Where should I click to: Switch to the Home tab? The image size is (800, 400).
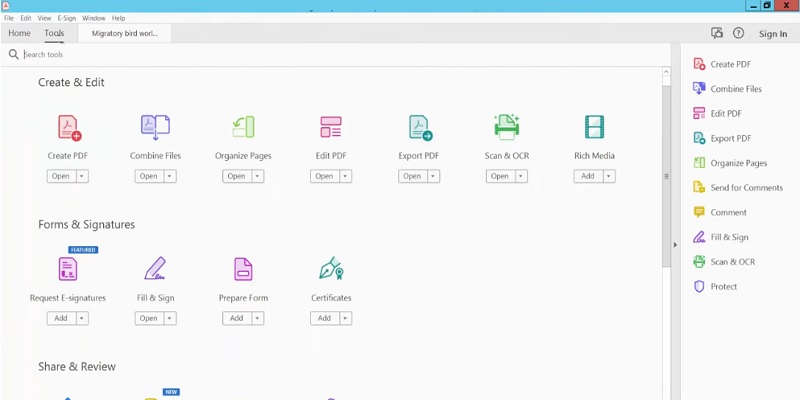[19, 33]
